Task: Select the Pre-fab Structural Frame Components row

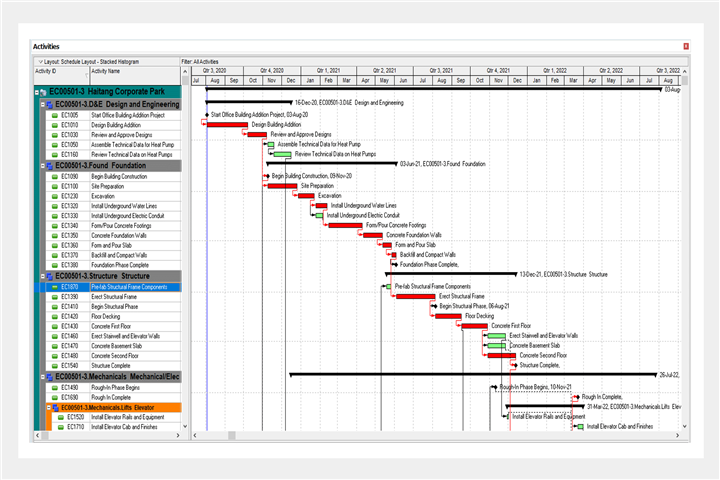Action: 128,287
